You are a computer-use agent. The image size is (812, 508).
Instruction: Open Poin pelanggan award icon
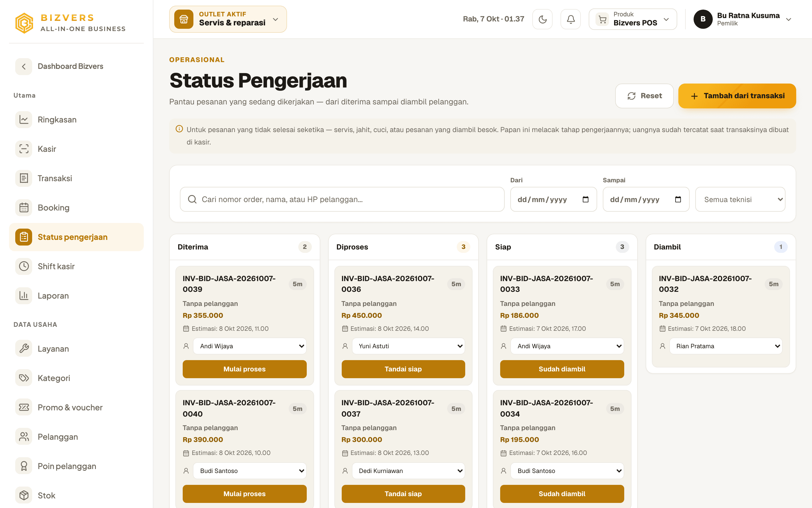coord(24,466)
